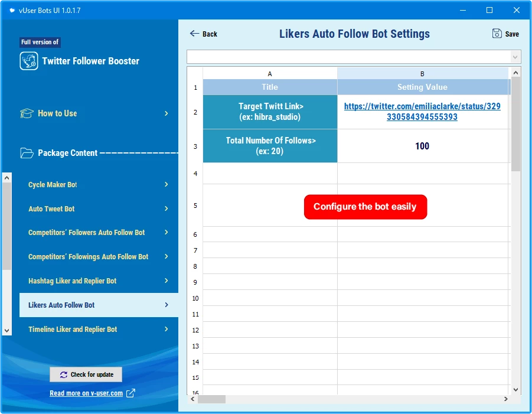Click the graduation cap How to Use icon
532x414 pixels.
coord(27,113)
